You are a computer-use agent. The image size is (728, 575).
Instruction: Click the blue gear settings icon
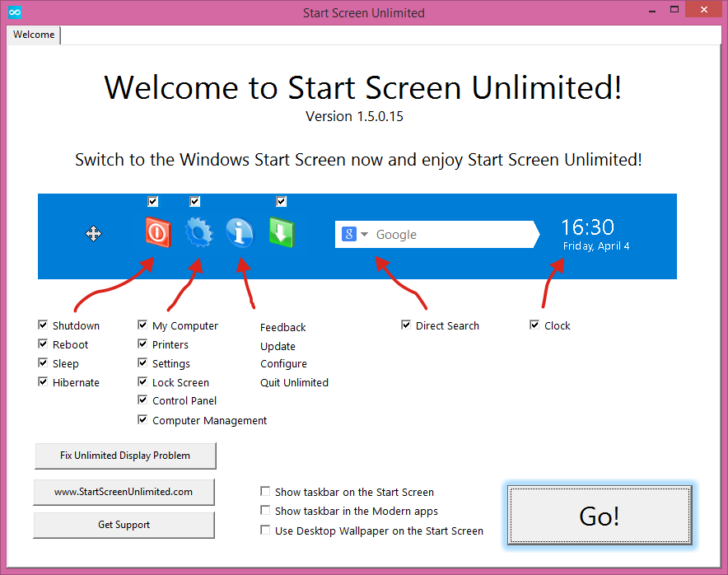coord(199,232)
